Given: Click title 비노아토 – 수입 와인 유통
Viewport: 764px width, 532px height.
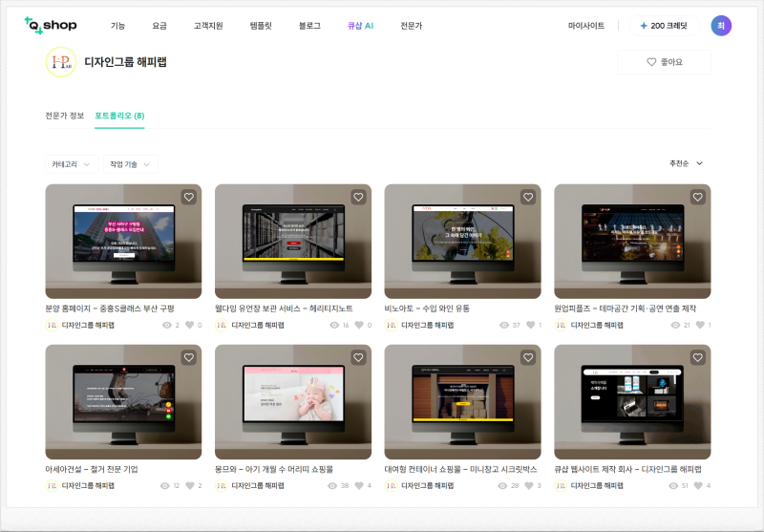Looking at the screenshot, I should (x=427, y=309).
